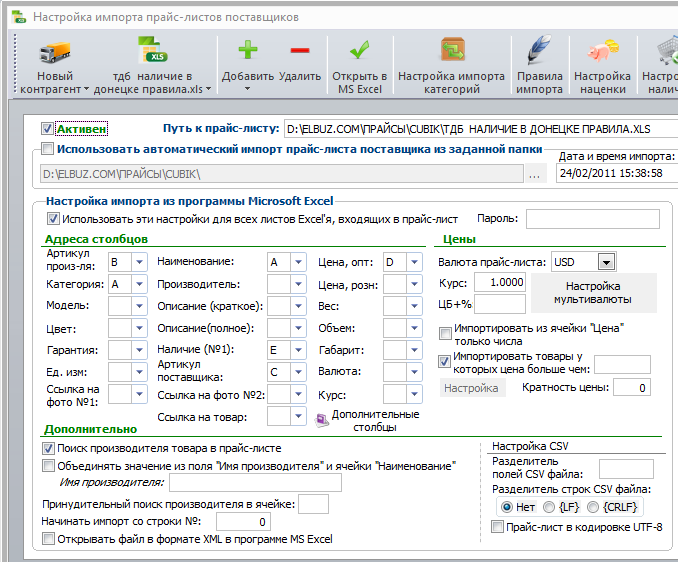The image size is (678, 562).
Task: Toggle use settings for all Excel sheets
Action: (x=53, y=218)
